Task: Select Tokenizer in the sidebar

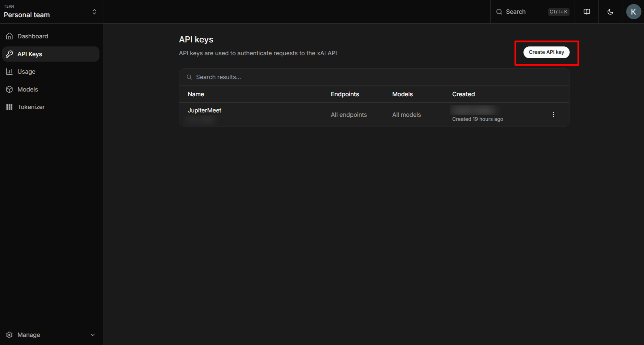Action: click(x=31, y=107)
